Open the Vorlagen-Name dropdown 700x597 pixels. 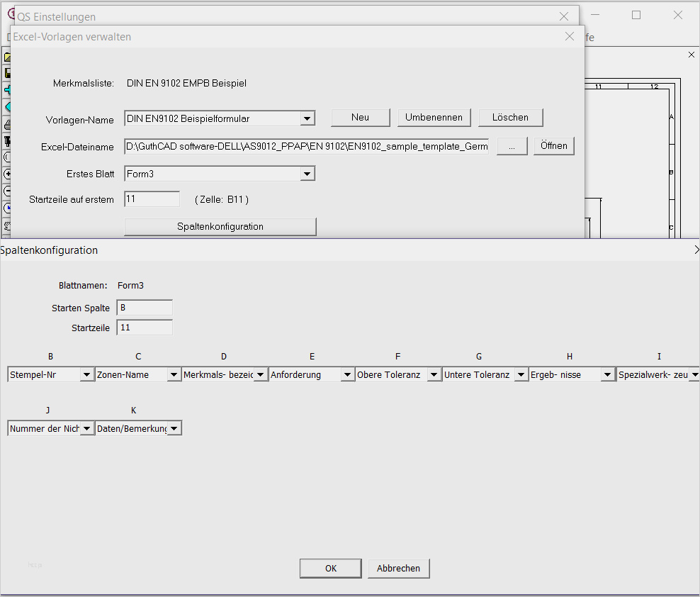coord(307,118)
